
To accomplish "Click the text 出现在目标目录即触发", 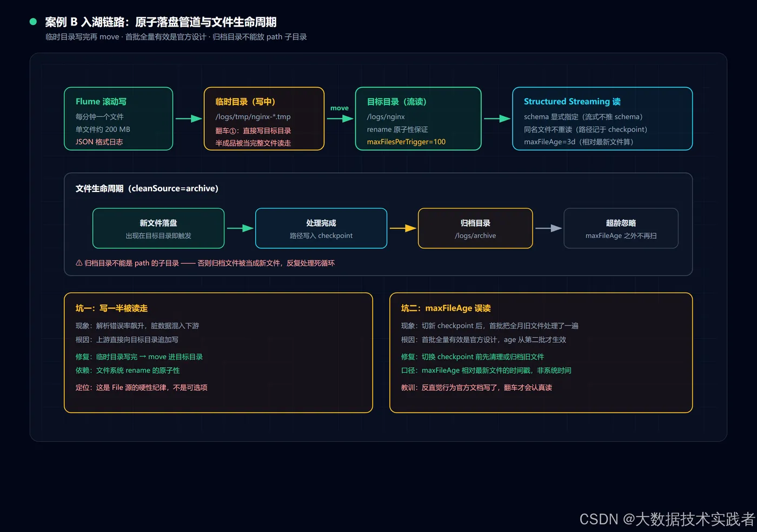I will point(158,236).
